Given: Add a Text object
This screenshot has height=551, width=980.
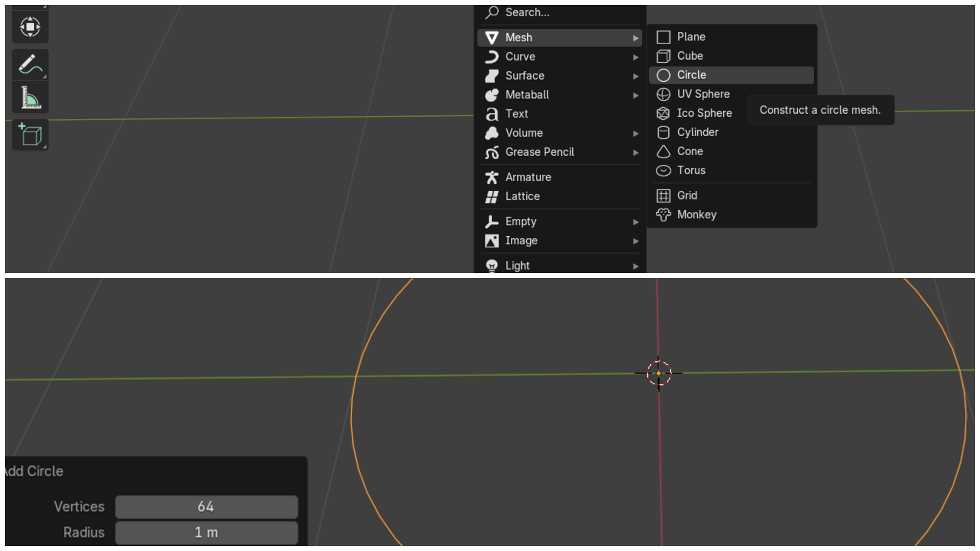Looking at the screenshot, I should tap(517, 114).
